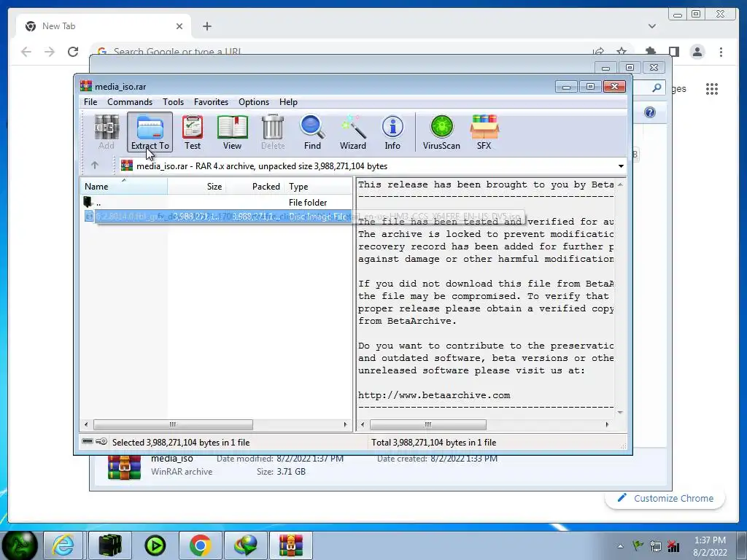Viewport: 747px width, 560px height.
Task: Click the Explorer search magnifier icon
Action: click(657, 87)
